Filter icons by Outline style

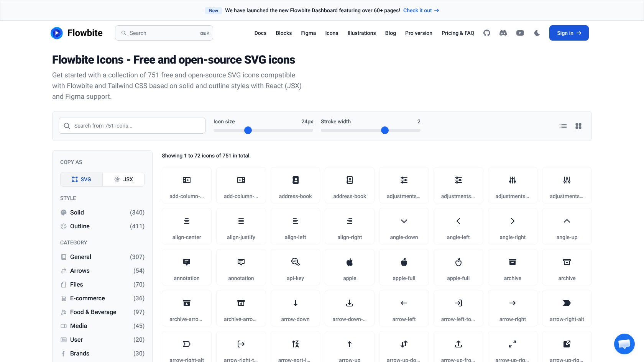(102, 226)
